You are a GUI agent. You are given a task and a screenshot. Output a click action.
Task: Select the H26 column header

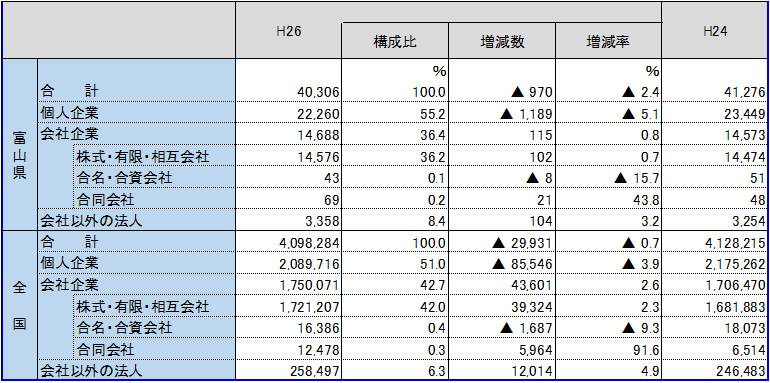[288, 30]
